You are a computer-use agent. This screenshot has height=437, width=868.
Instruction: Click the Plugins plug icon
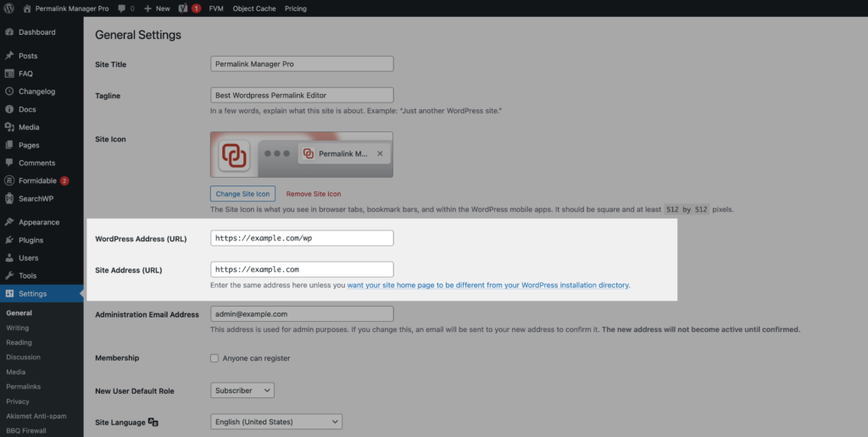[8, 240]
